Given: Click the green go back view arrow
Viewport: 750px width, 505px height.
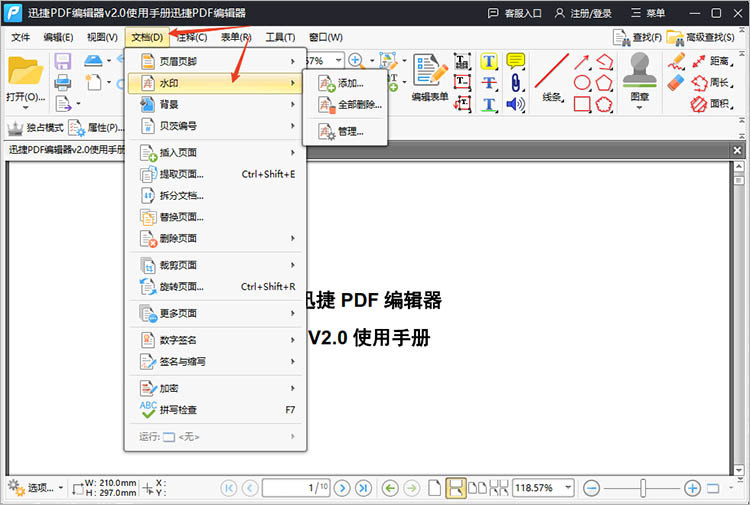Looking at the screenshot, I should coord(390,488).
